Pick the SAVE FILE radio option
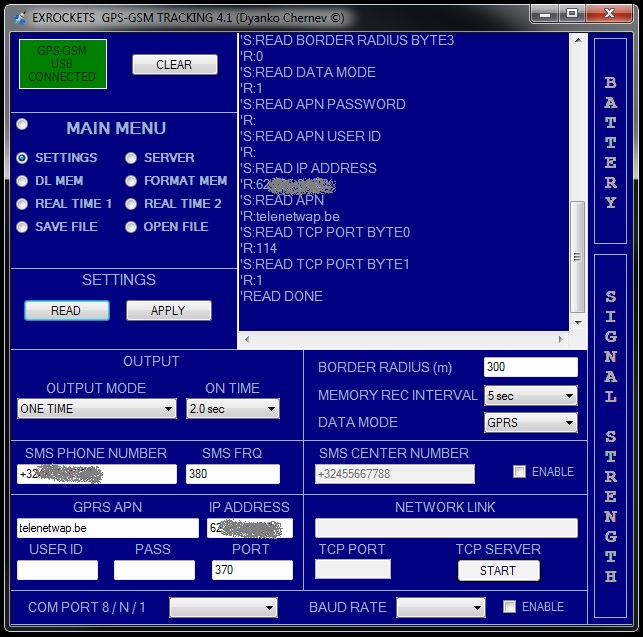The height and width of the screenshot is (637, 643). point(22,227)
